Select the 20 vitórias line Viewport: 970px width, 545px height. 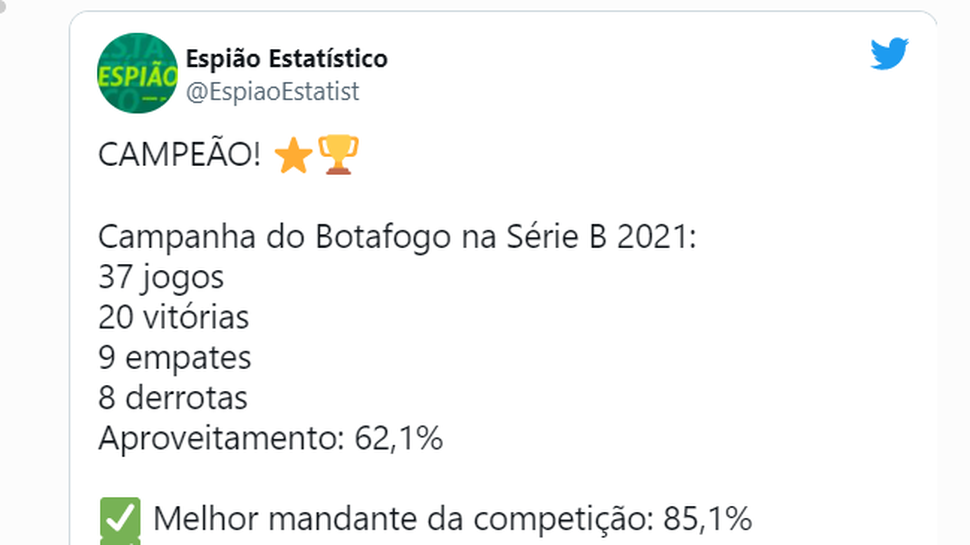[173, 317]
